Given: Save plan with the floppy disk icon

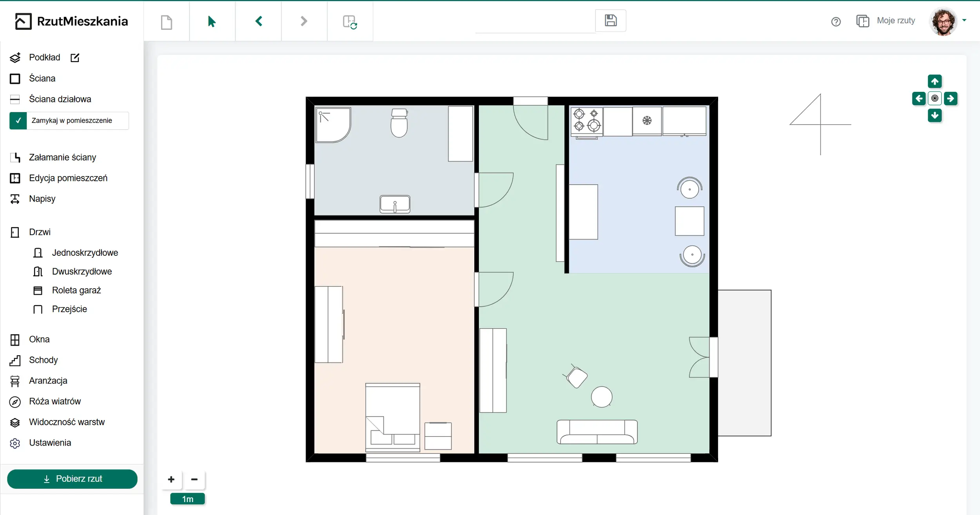Looking at the screenshot, I should click(610, 20).
